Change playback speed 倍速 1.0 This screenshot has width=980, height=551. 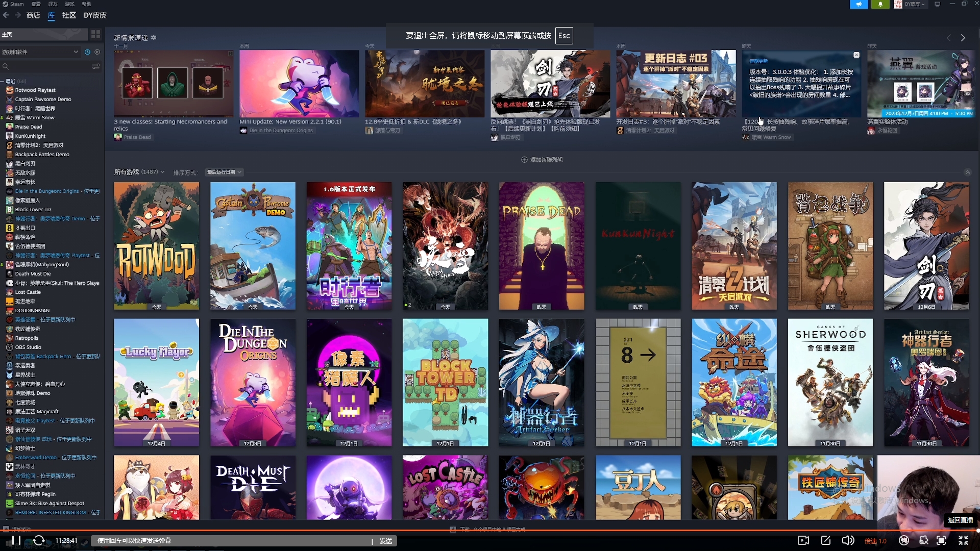[875, 541]
